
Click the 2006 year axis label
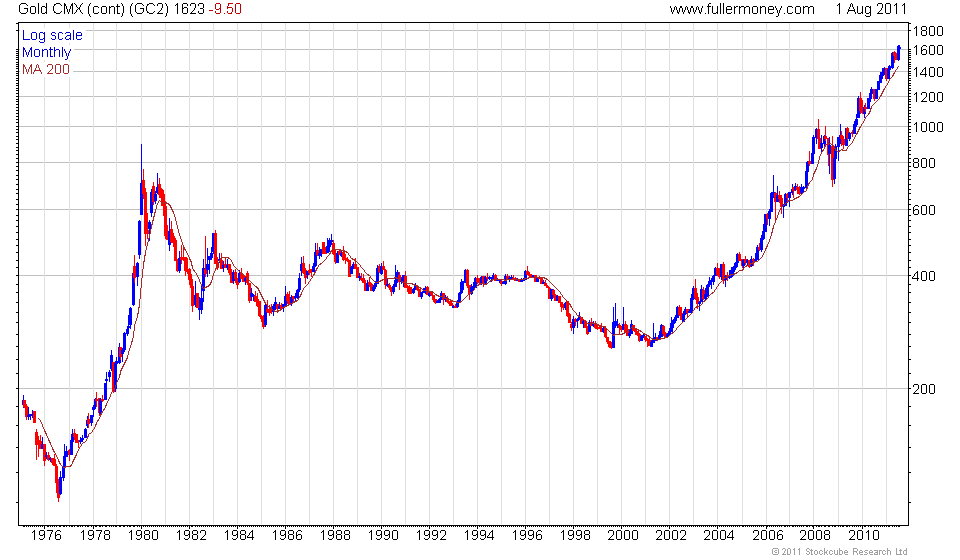[767, 535]
